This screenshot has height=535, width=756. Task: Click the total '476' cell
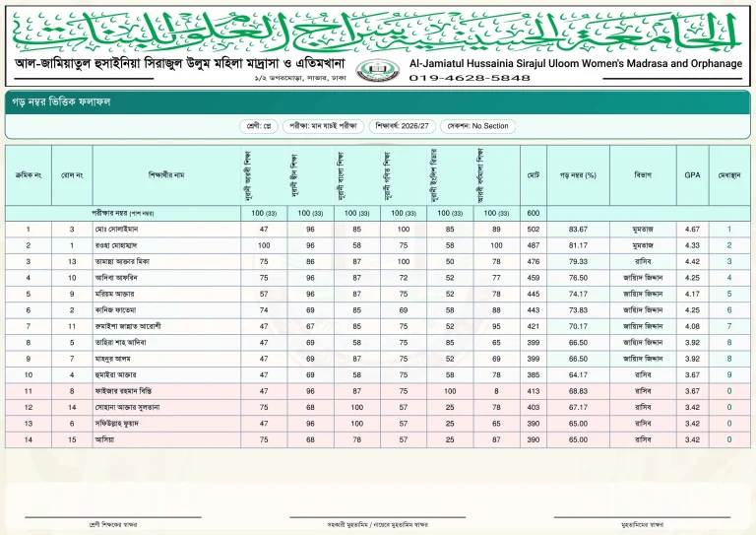tap(534, 261)
